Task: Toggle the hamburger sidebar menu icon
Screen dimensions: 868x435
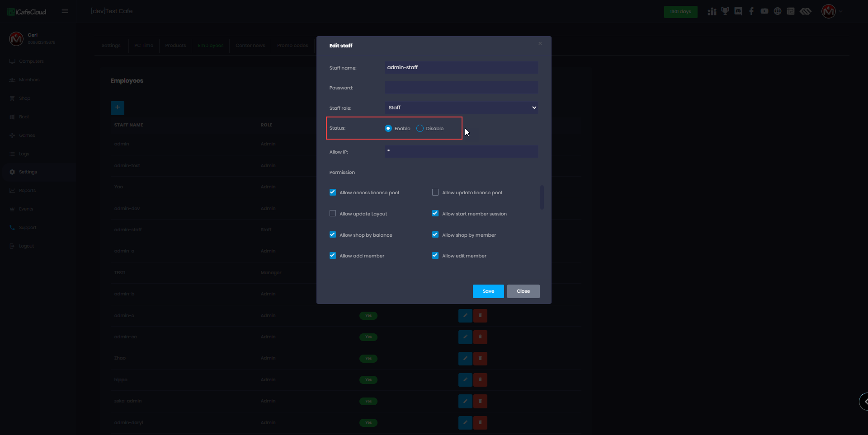Action: coord(65,11)
